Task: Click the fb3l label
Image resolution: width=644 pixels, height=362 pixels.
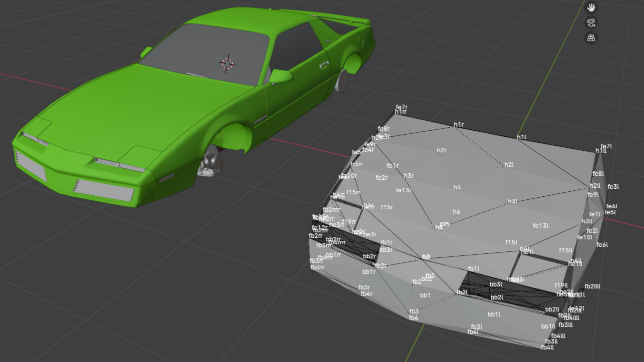Action: (x=476, y=327)
